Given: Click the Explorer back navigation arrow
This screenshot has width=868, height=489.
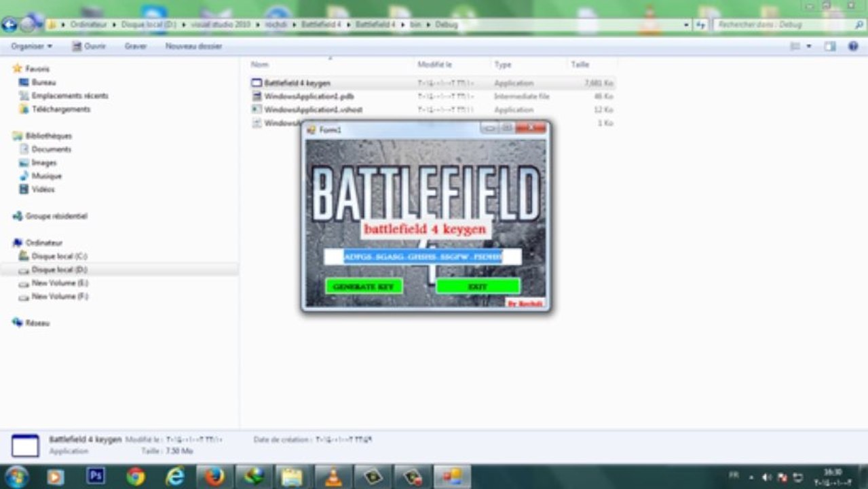Looking at the screenshot, I should click(x=10, y=24).
